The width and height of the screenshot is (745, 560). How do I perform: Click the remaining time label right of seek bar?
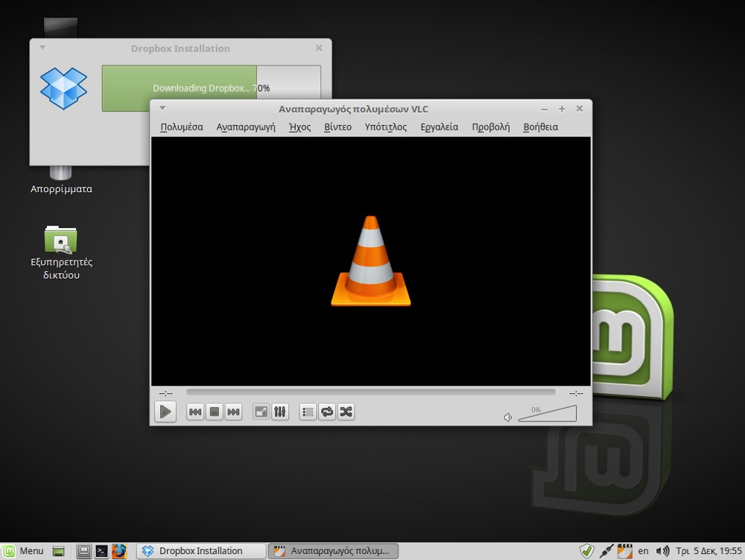(576, 392)
